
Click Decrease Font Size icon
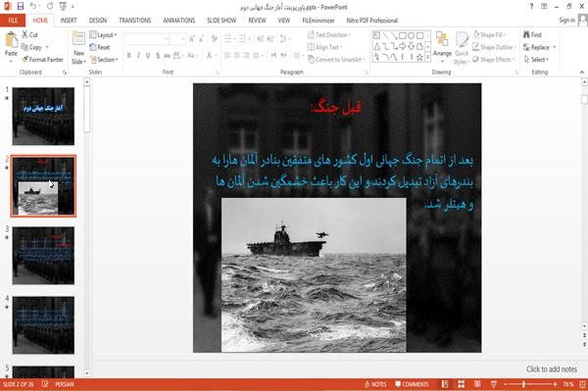[201, 38]
